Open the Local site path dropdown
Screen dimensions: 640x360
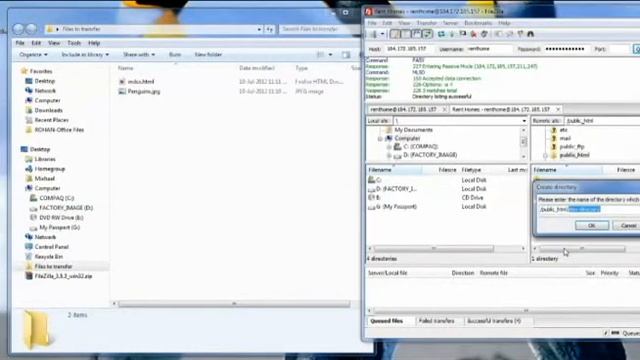pos(524,121)
